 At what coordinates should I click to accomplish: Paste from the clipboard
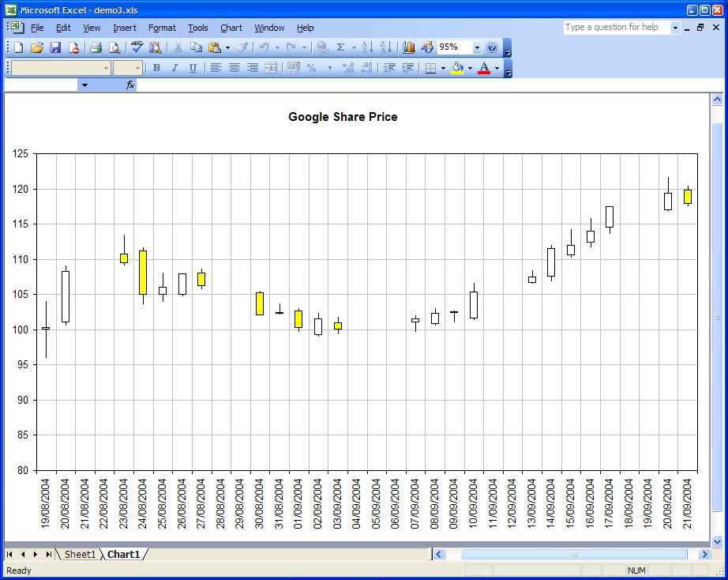(215, 47)
